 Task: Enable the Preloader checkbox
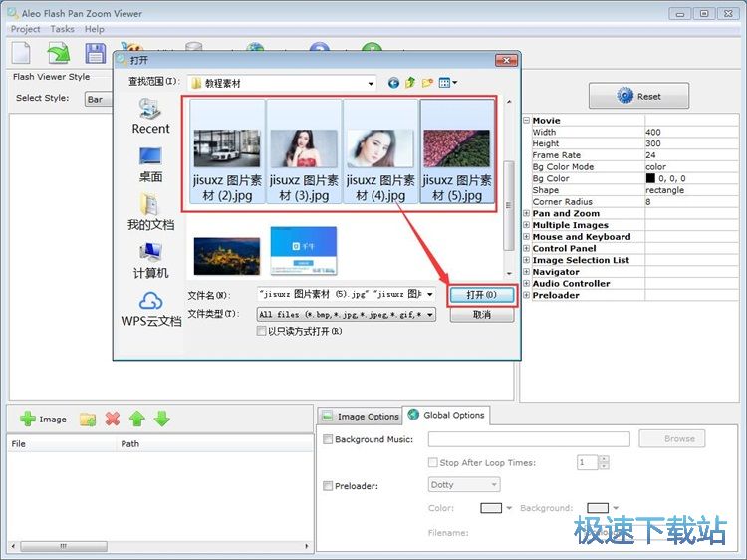(328, 486)
